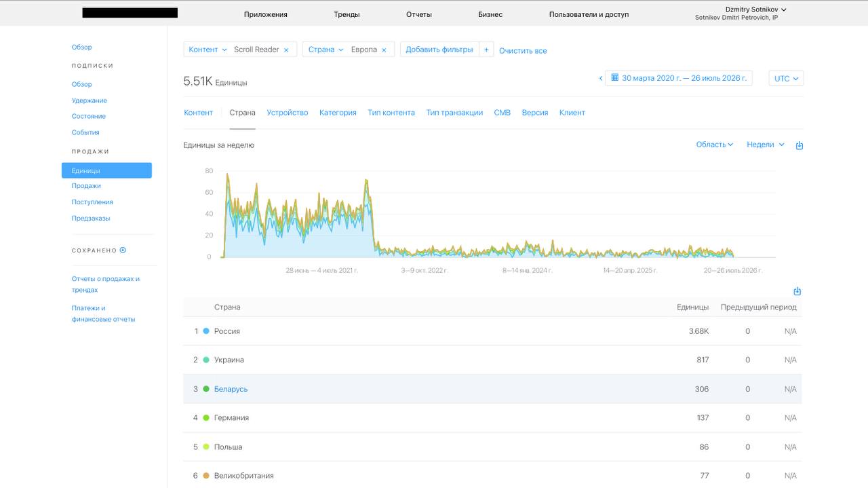The width and height of the screenshot is (868, 488).
Task: Click Предыдущий период column header
Action: pos(758,307)
